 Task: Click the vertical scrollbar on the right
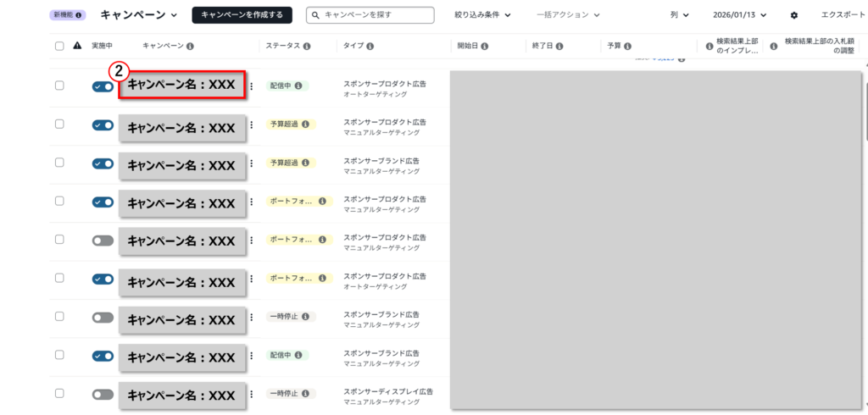coord(865,111)
